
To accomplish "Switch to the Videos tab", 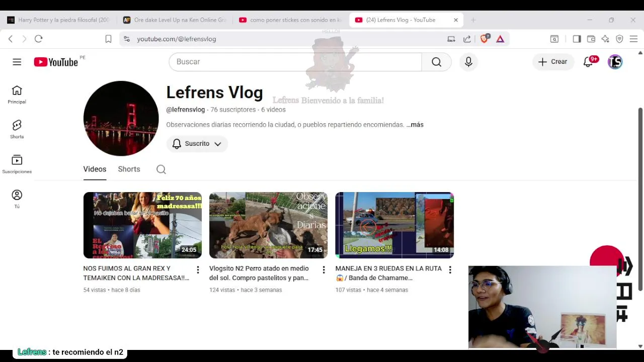I will (95, 169).
